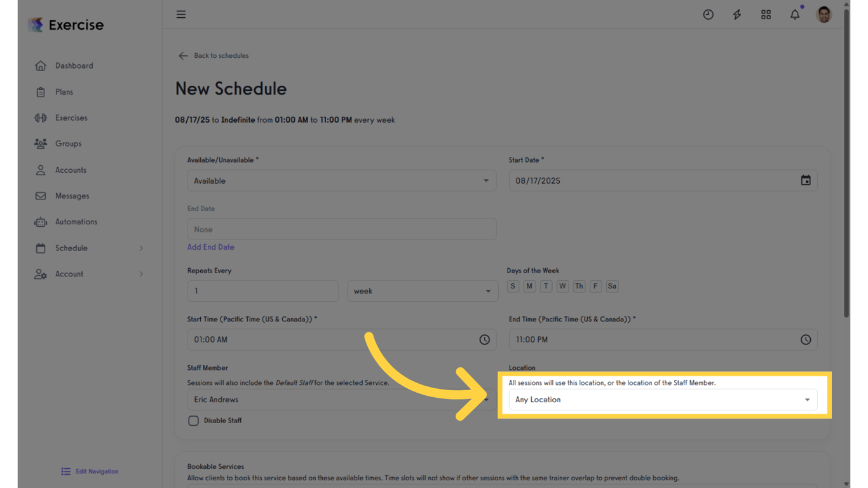
Task: Open the week repeat interval dropdown
Action: click(x=422, y=291)
